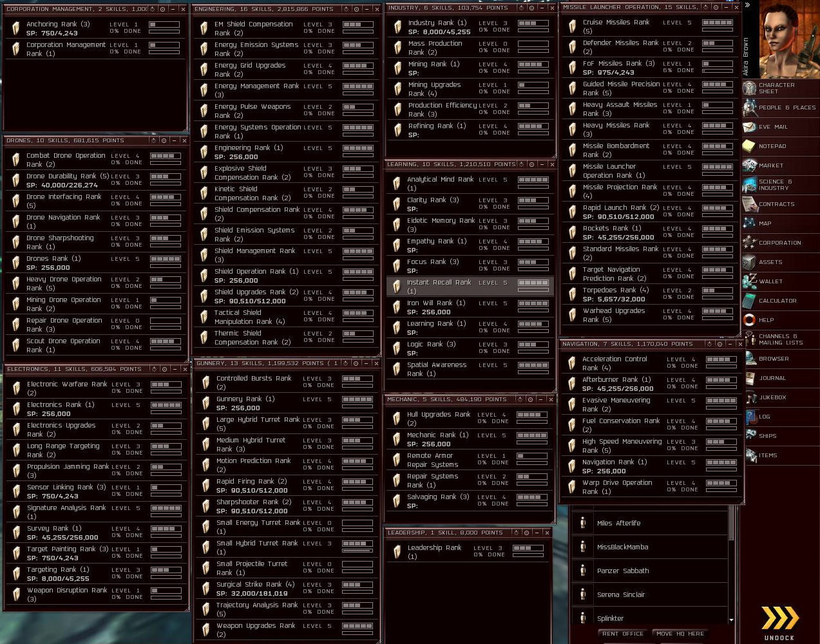The height and width of the screenshot is (644, 820).
Task: Click Miles Afterlife's pilot icon
Action: point(583,523)
